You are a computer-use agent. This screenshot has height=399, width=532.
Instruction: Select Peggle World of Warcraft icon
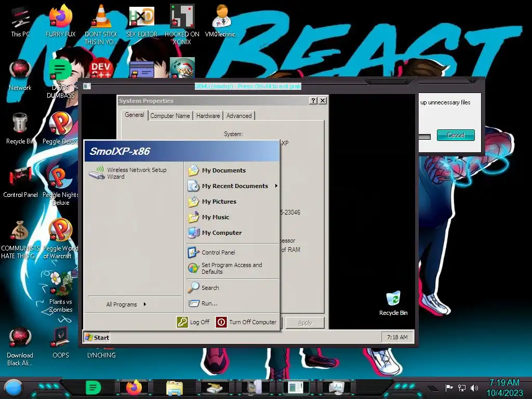[60, 240]
